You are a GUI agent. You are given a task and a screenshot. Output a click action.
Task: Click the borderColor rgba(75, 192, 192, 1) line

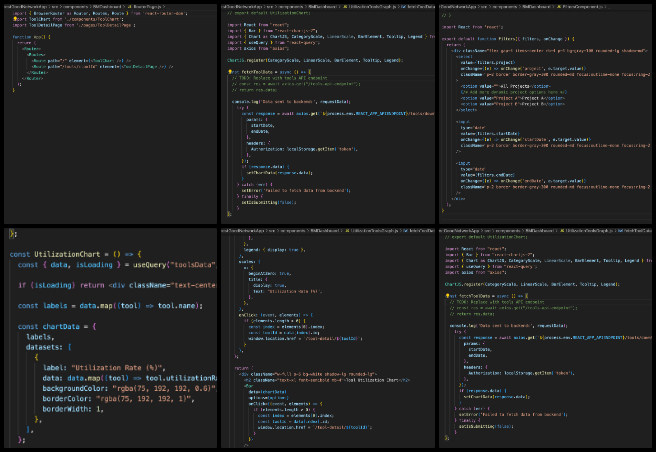(x=118, y=399)
